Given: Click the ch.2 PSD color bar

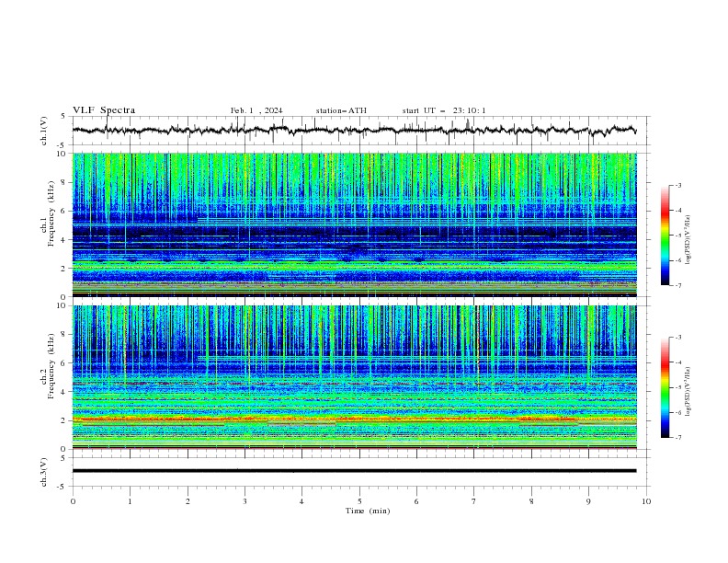Looking at the screenshot, I should tap(665, 387).
